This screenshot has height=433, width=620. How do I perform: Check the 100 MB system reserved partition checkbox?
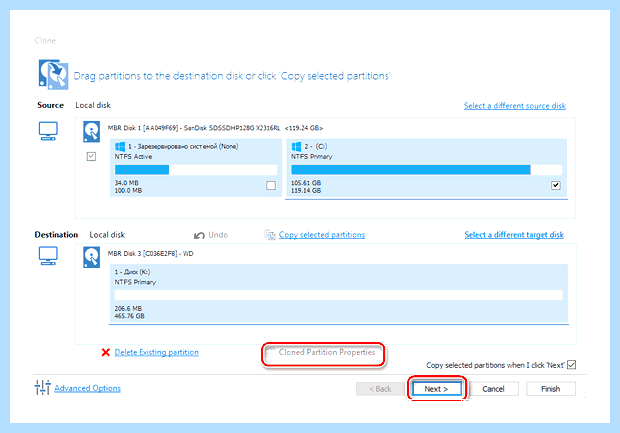(271, 185)
